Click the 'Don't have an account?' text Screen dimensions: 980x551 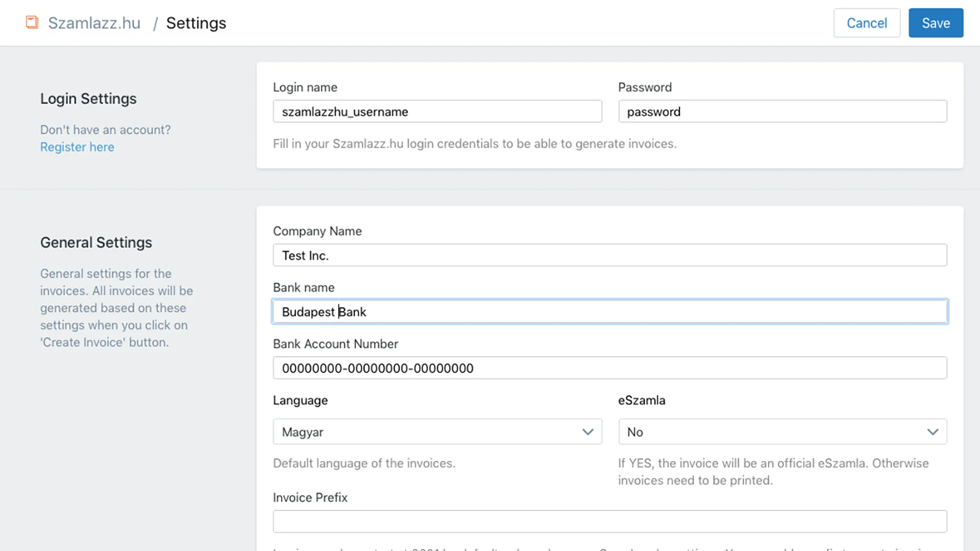coord(105,130)
